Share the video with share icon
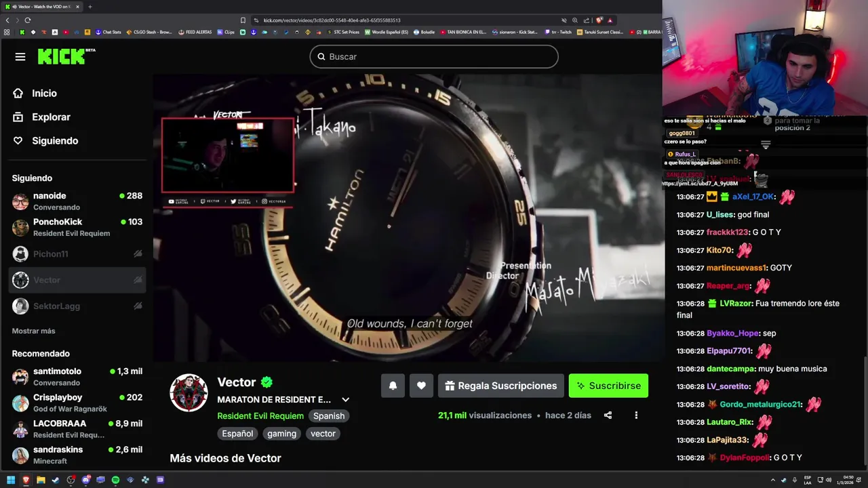Screen dimensions: 868x488 tap(608, 415)
